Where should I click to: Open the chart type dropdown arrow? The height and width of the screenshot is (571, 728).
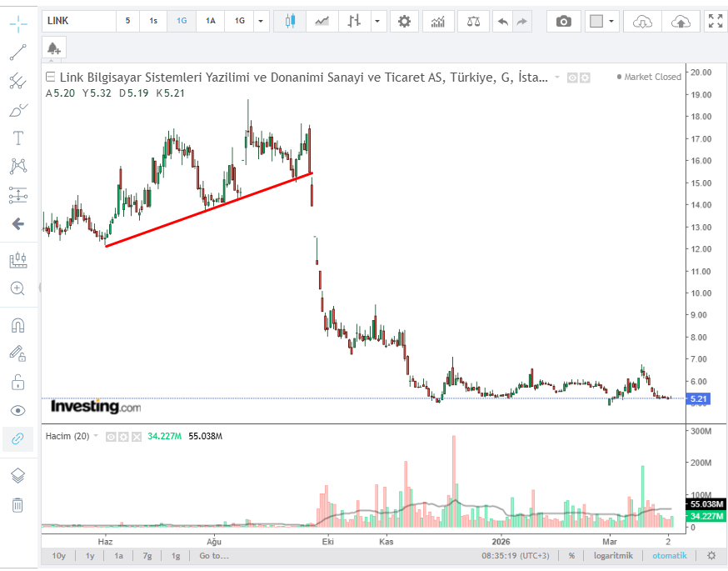click(x=378, y=21)
